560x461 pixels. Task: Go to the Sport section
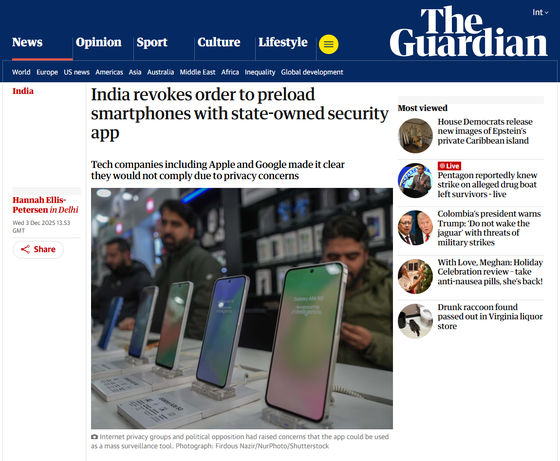point(152,42)
